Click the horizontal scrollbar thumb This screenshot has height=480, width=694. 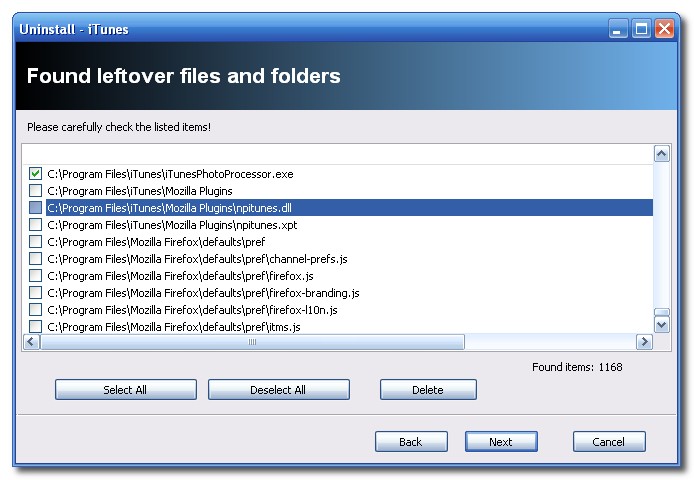click(252, 341)
